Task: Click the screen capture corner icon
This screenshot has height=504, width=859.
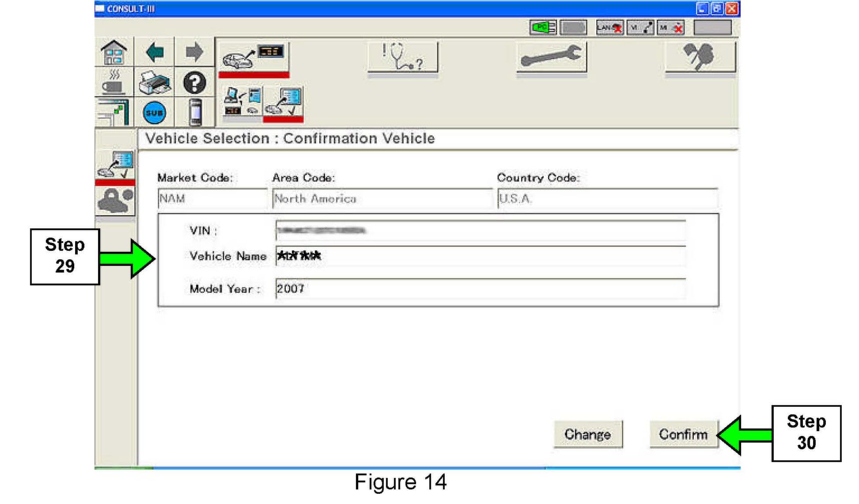Action: (x=114, y=113)
